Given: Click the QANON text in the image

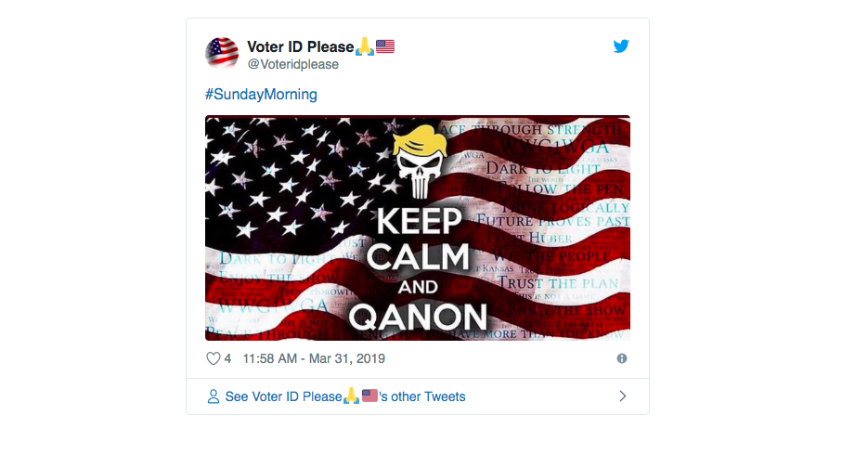Looking at the screenshot, I should pos(418,317).
